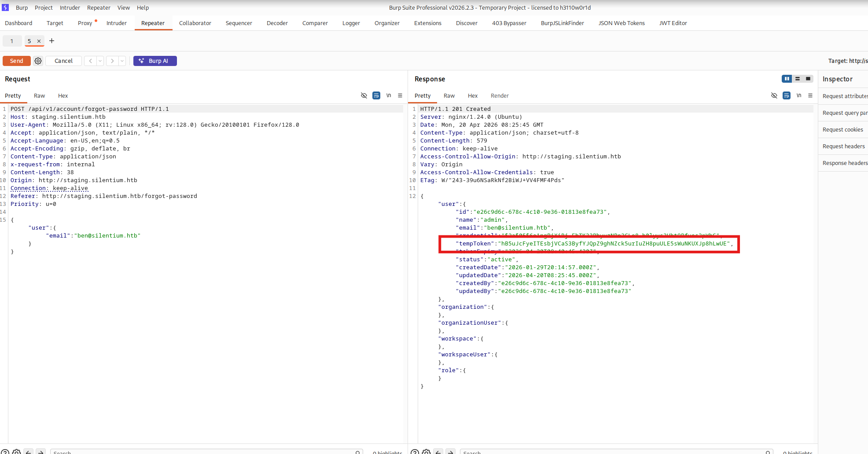The image size is (868, 454).
Task: Switch Request view to Hex
Action: pos(63,95)
